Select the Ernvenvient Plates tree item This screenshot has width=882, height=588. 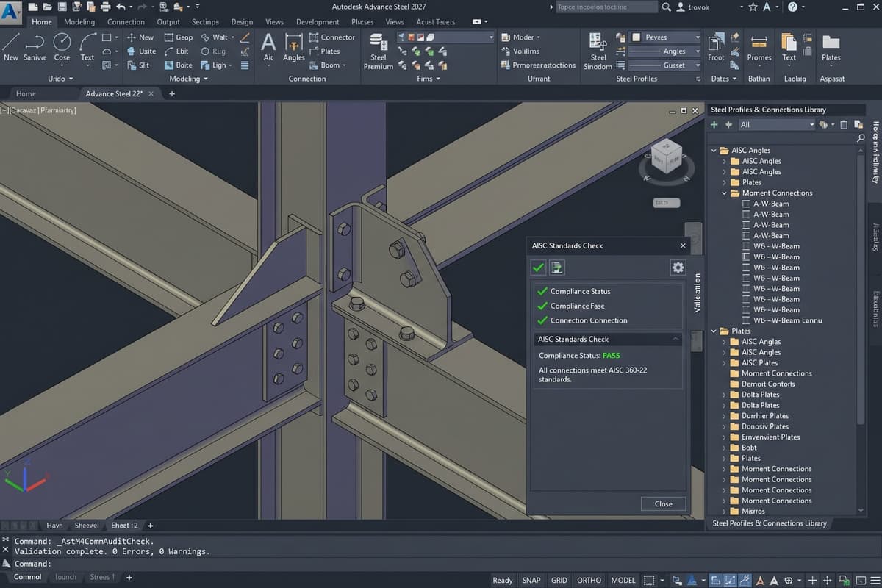(770, 437)
